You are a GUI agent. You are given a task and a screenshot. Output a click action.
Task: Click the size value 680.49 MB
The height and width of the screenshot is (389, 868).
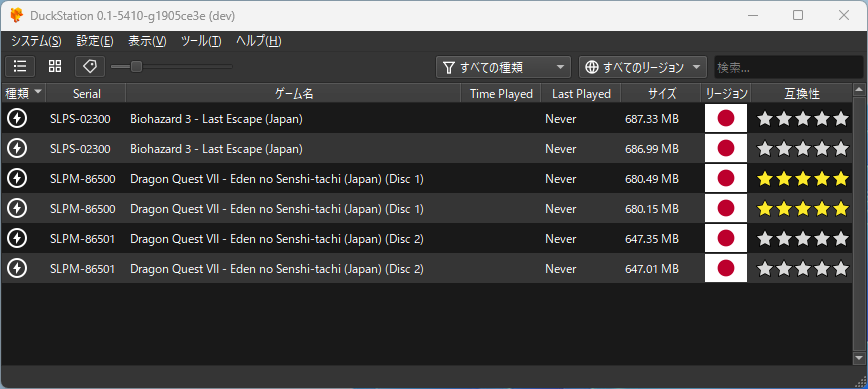pos(652,178)
